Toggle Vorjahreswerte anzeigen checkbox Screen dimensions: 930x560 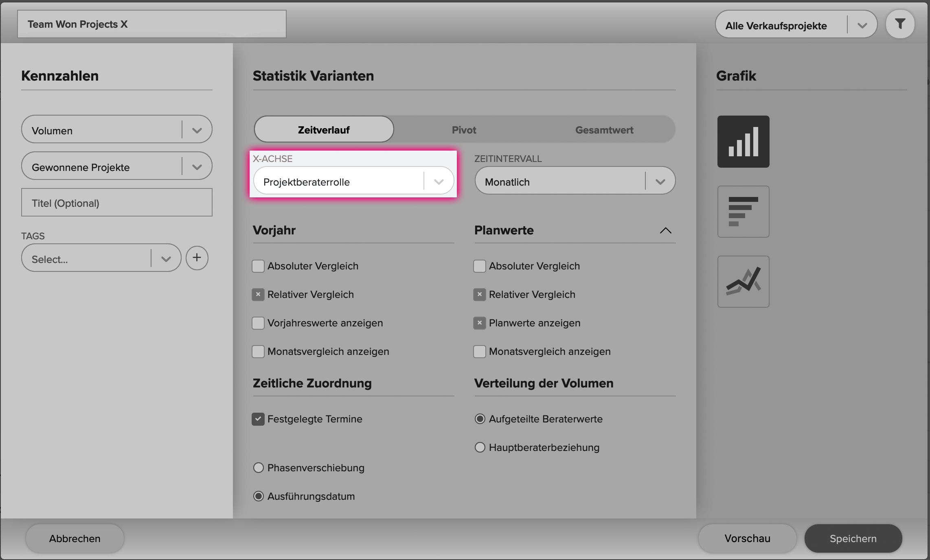pyautogui.click(x=258, y=323)
